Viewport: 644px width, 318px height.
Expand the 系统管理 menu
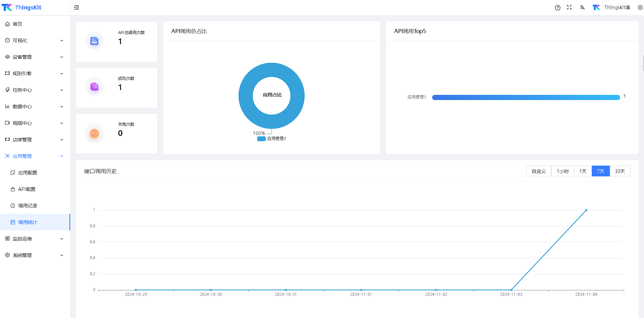pyautogui.click(x=34, y=255)
